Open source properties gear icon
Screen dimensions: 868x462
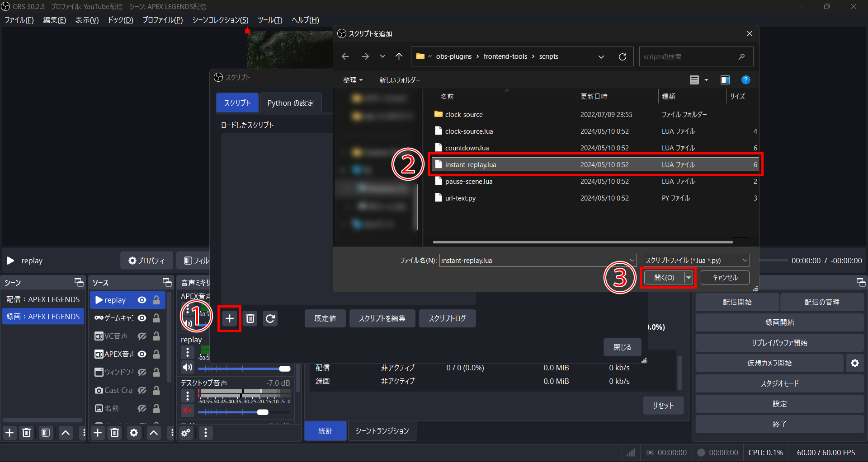[x=134, y=433]
